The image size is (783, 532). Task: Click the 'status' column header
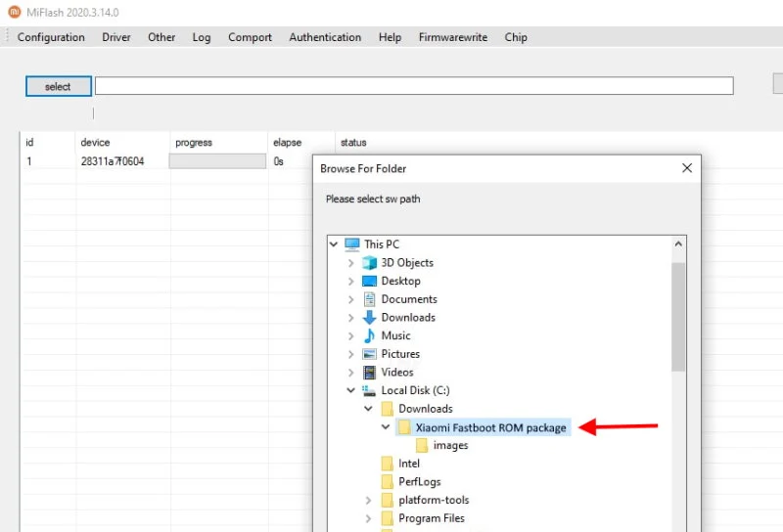pyautogui.click(x=353, y=142)
